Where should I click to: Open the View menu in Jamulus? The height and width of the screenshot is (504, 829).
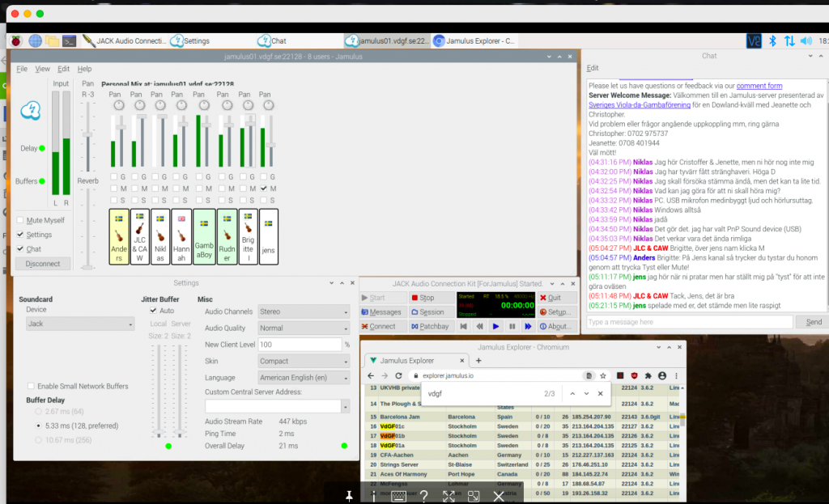pyautogui.click(x=42, y=69)
